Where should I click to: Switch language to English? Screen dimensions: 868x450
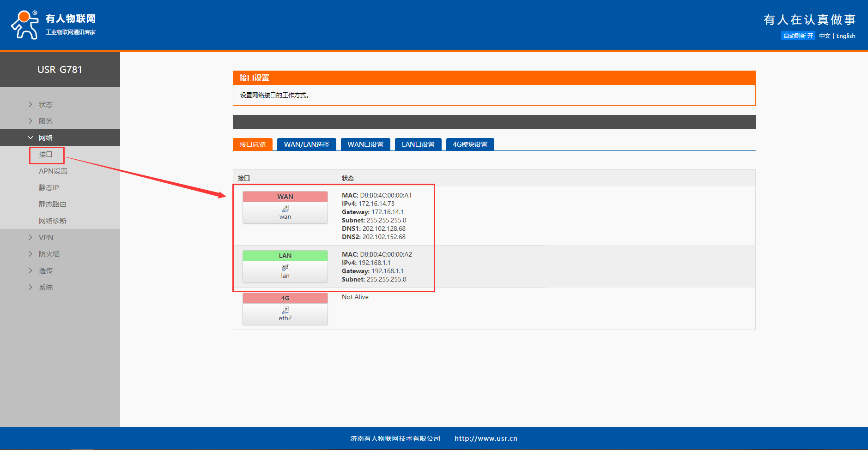point(845,36)
